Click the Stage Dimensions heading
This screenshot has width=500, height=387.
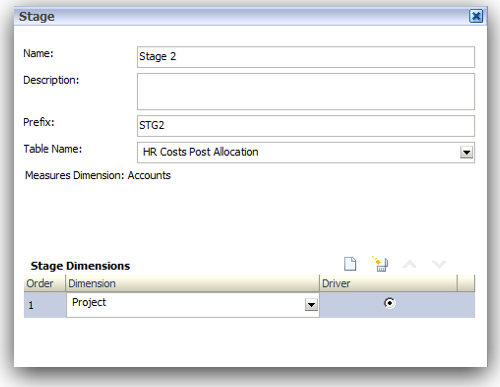tap(80, 266)
